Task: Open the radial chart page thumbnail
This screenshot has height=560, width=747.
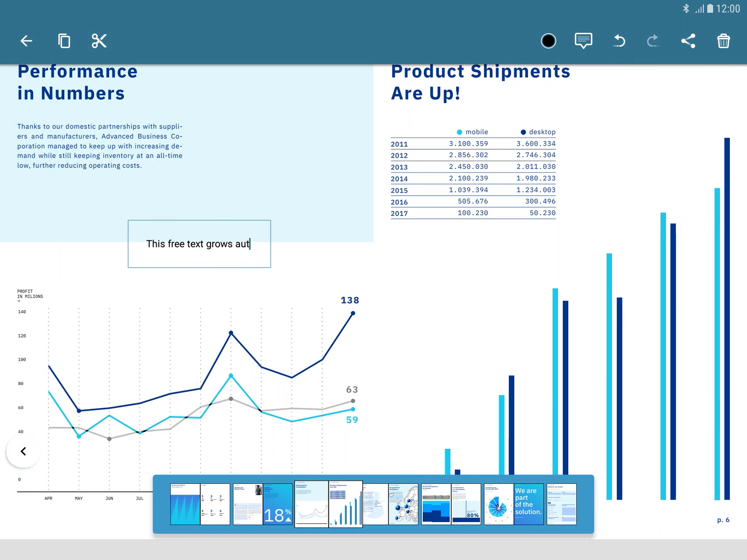Action: (x=499, y=504)
